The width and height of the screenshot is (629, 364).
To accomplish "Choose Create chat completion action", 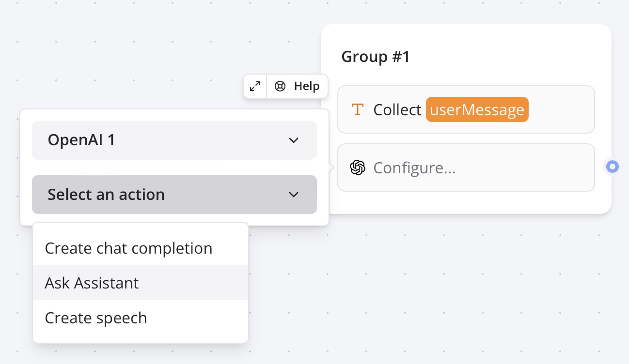I will click(x=141, y=248).
